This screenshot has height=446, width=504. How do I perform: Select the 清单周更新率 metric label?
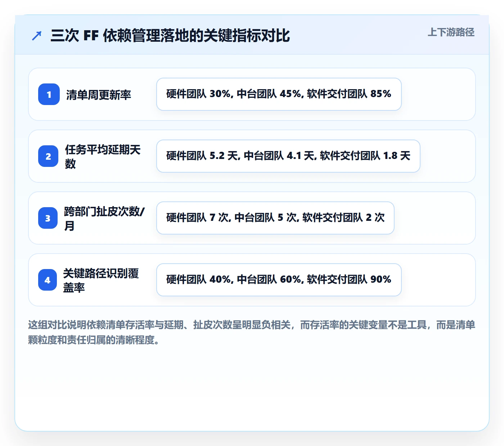coord(99,95)
